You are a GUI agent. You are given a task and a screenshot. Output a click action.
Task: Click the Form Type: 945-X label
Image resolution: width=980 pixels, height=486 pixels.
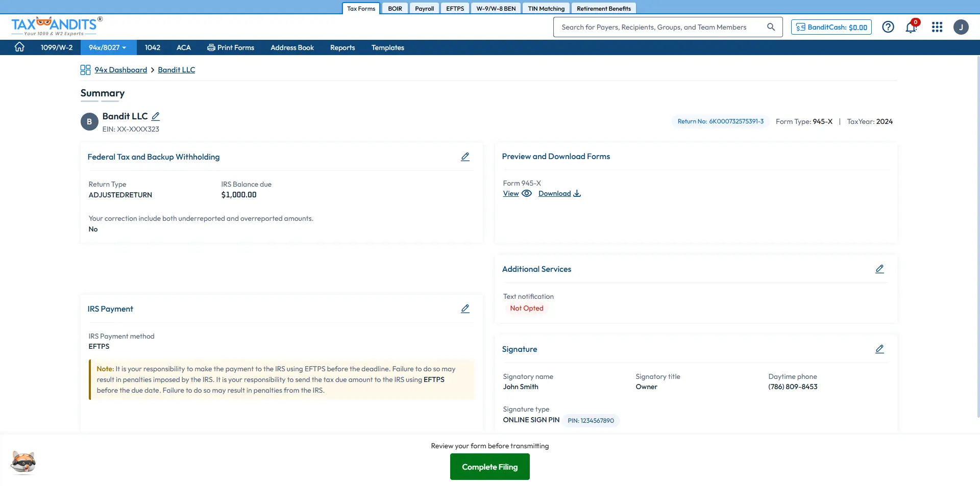[804, 121]
